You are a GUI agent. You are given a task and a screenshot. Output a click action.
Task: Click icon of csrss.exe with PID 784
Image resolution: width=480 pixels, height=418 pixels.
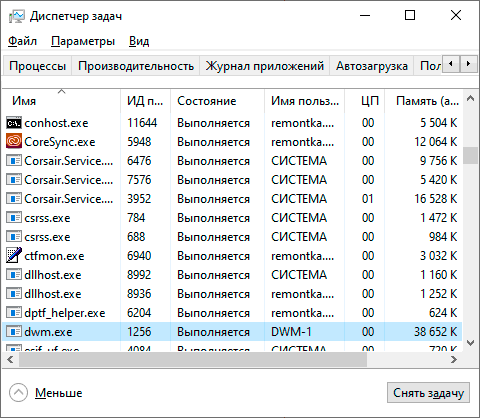point(14,218)
